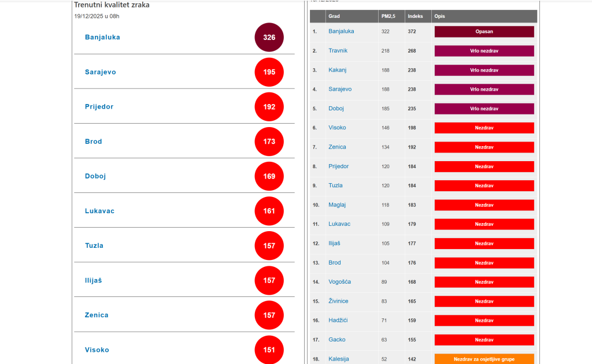The width and height of the screenshot is (592, 364).
Task: Click the 173 index circle for Brod
Action: pos(269,142)
